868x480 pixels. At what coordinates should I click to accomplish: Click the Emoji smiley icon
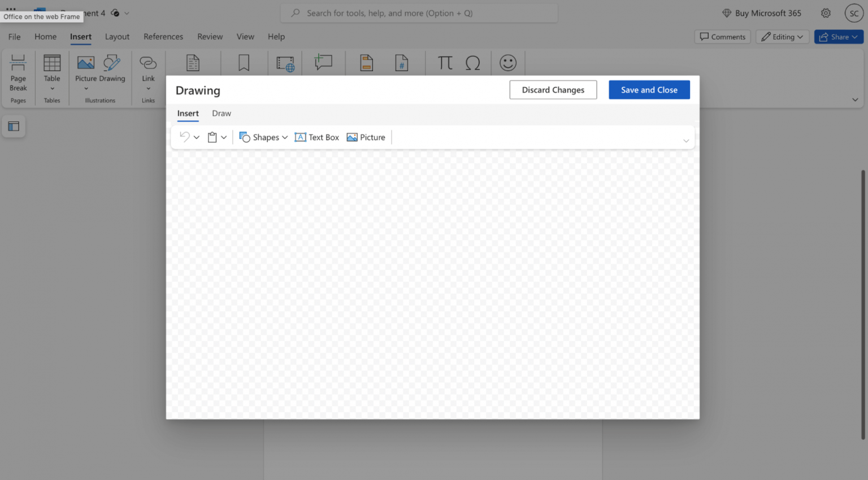[x=508, y=63]
